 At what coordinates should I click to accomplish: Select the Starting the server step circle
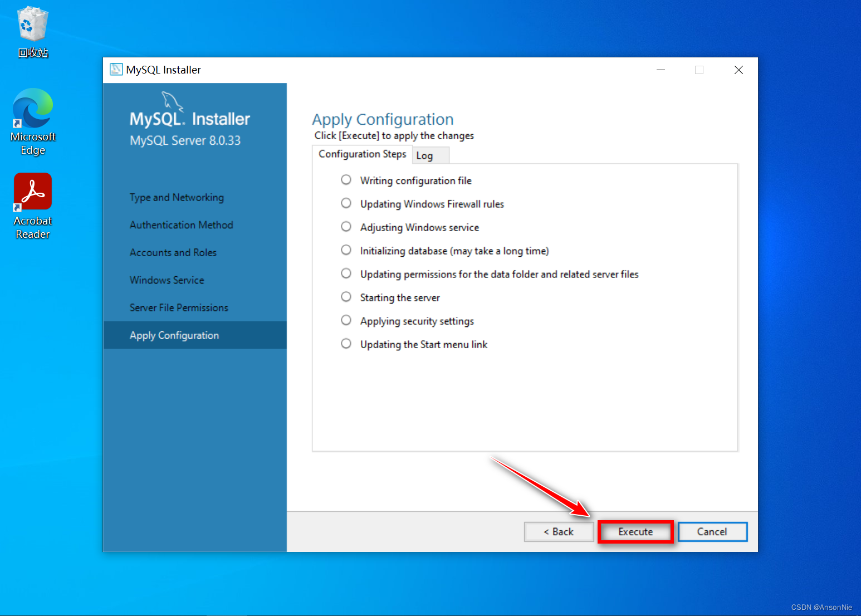346,297
